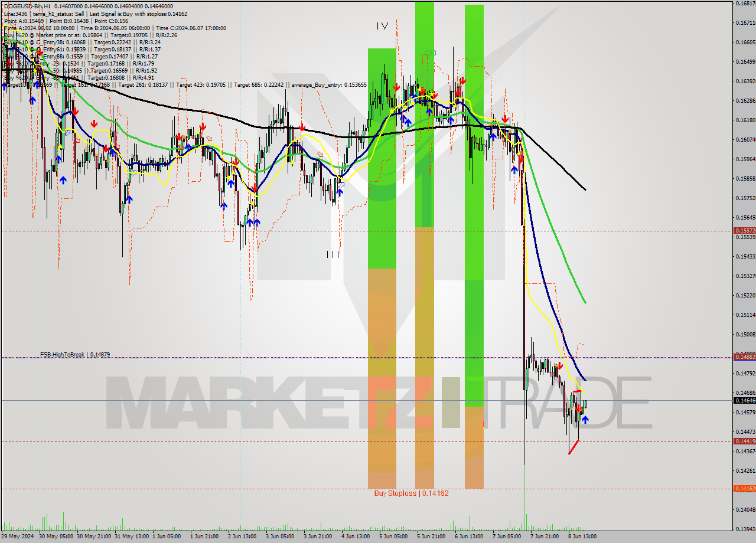Click the 2 Jun 13:00 time label
This screenshot has width=756, height=543.
click(x=242, y=537)
